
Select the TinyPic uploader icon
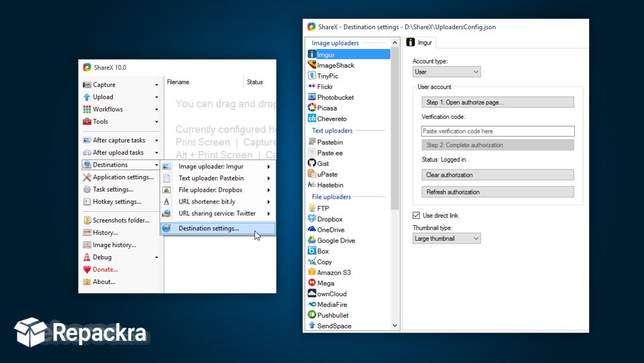coord(312,76)
